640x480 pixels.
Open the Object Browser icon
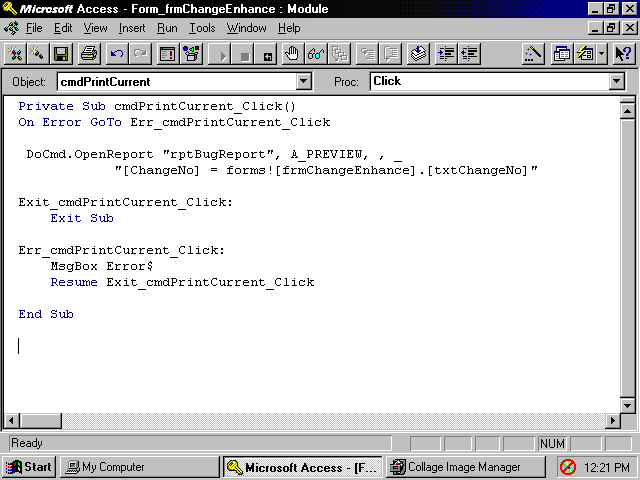[191, 54]
